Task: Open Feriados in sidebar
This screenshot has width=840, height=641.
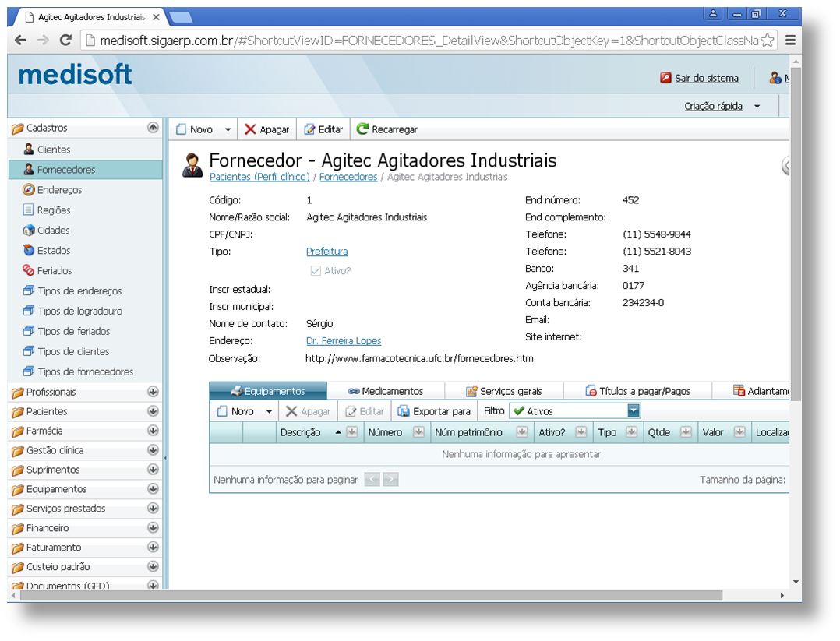Action: (x=48, y=270)
